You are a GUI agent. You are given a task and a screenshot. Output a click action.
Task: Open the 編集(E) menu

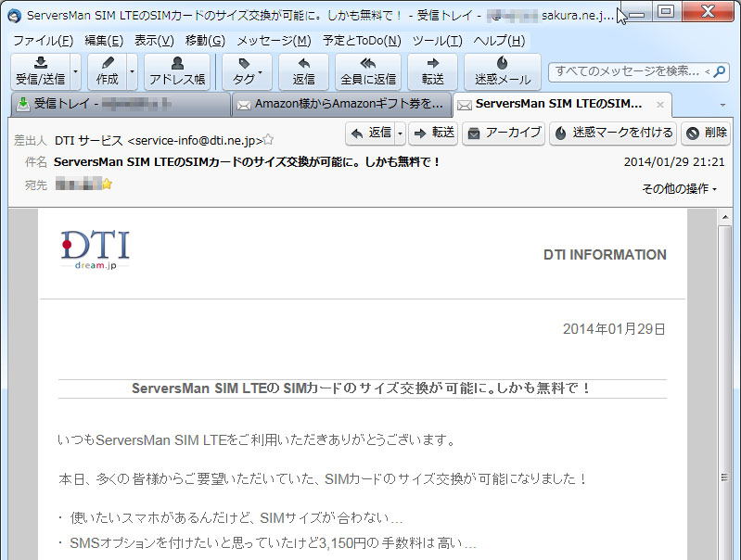coord(104,41)
